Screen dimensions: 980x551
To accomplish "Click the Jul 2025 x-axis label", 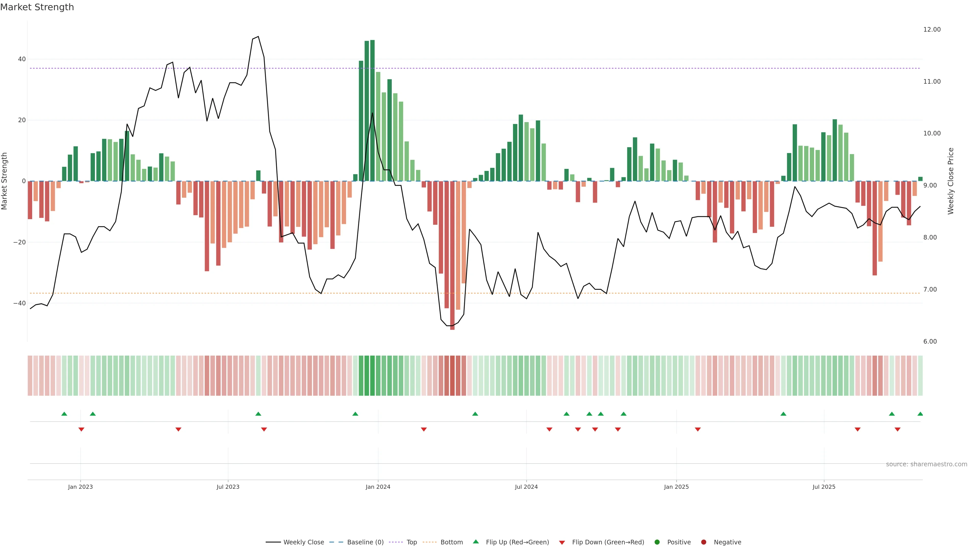I will pos(824,487).
